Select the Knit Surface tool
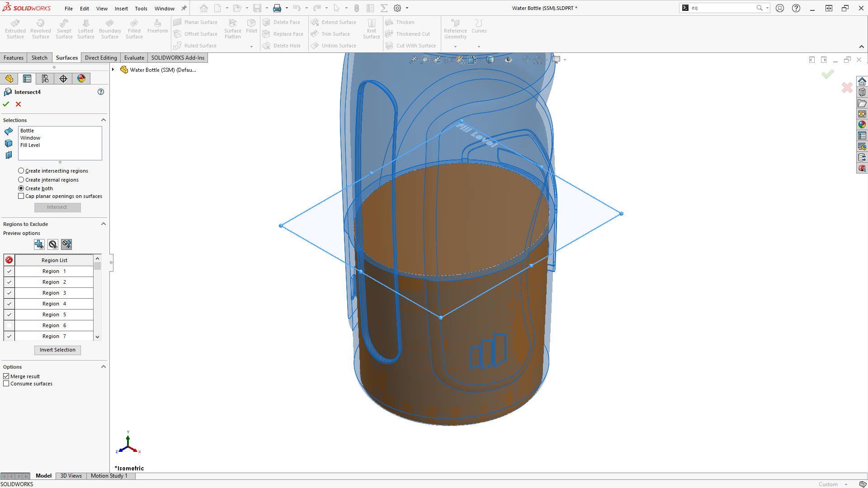Viewport: 868px width, 488px height. pyautogui.click(x=371, y=28)
